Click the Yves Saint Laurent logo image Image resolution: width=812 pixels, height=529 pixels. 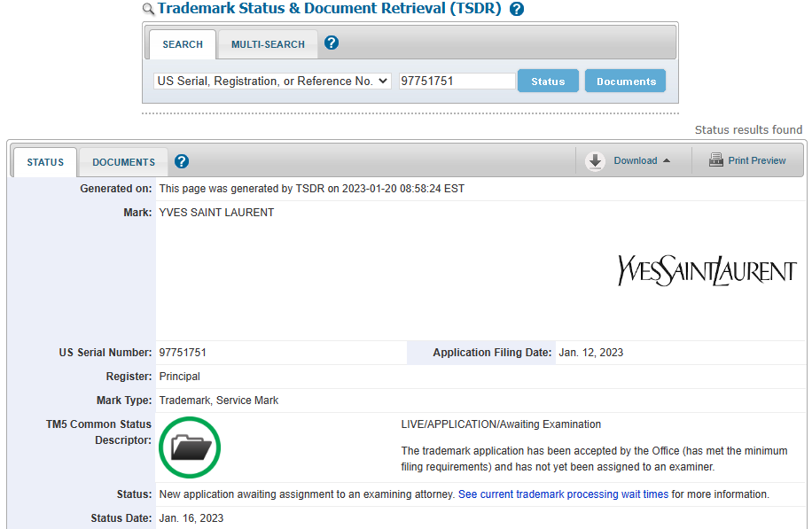point(707,271)
